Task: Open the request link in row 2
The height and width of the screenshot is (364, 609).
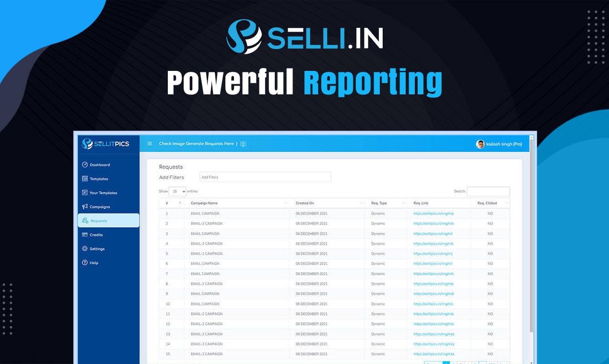Action: [433, 224]
